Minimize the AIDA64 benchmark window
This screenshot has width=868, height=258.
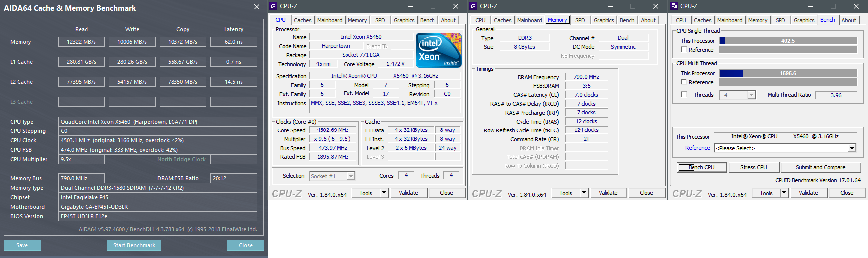coord(234,7)
